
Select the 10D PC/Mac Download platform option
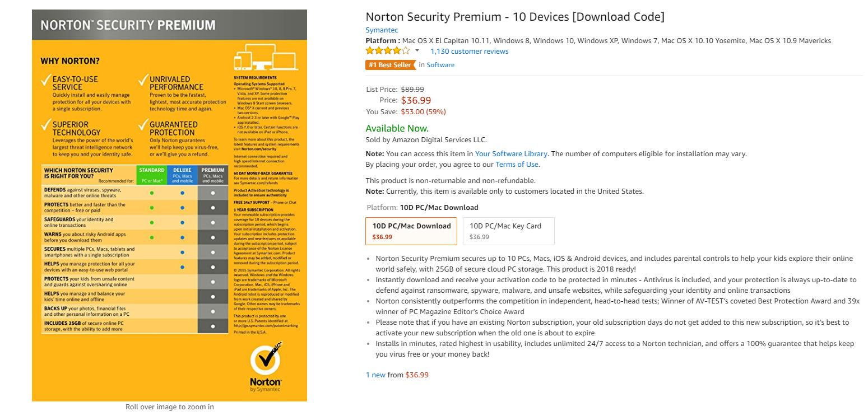[411, 231]
